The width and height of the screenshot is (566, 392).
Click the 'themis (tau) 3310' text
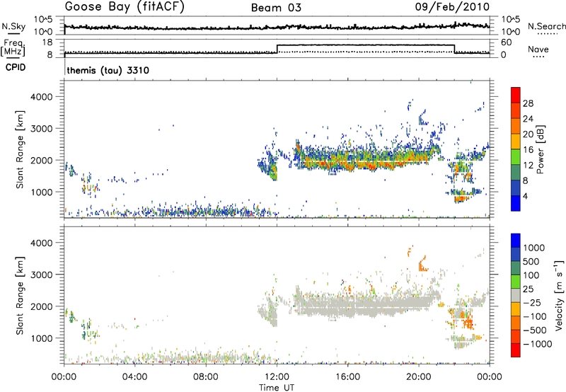pos(108,70)
